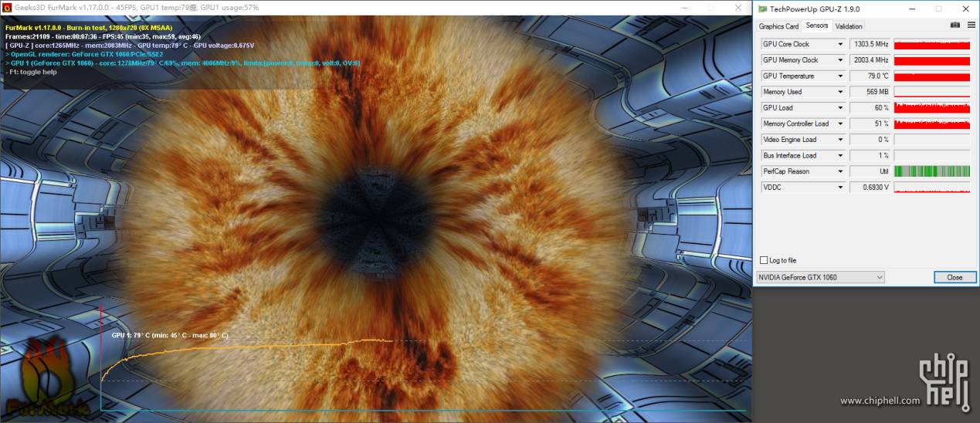The height and width of the screenshot is (423, 980).
Task: Click the OpenGL renderer overlay line
Action: click(x=84, y=54)
